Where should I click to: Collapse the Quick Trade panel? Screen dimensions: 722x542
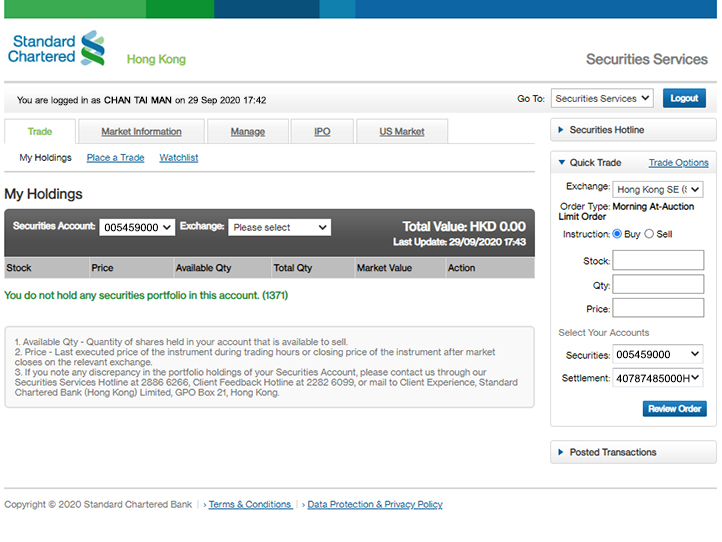tap(561, 163)
